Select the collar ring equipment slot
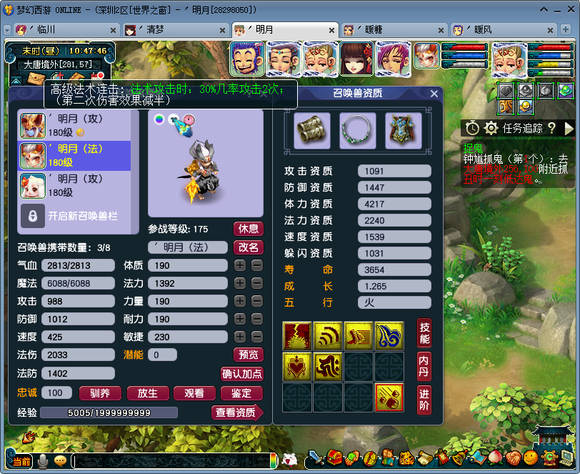This screenshot has height=474, width=580. [357, 131]
